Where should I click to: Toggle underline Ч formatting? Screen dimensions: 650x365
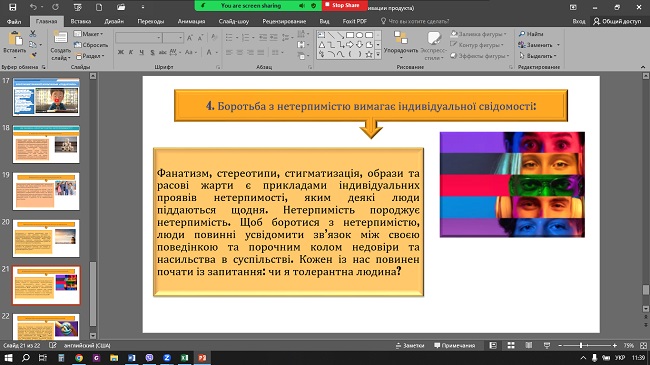tap(141, 52)
